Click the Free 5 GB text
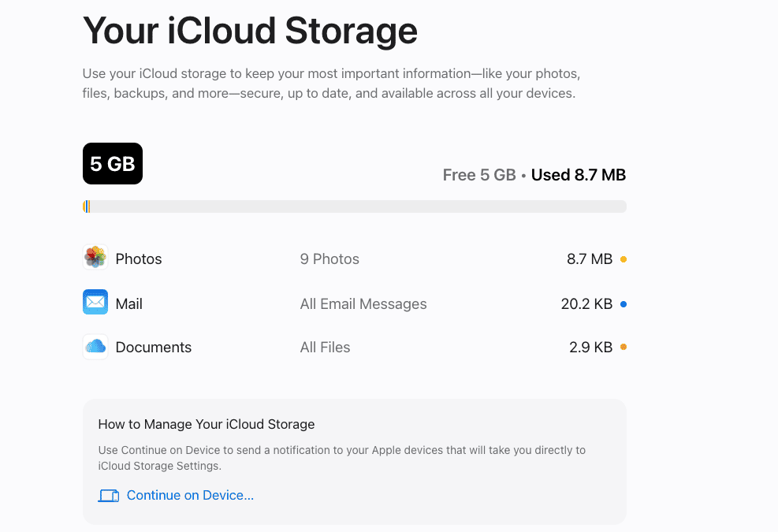 coord(479,175)
